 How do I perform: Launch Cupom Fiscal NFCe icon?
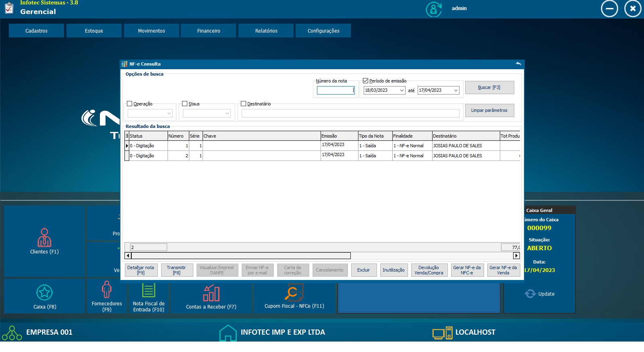294,292
